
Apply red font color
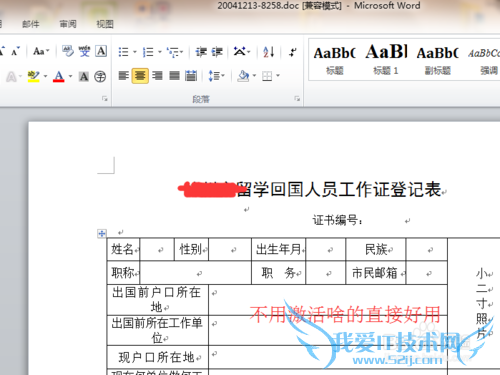[x=59, y=77]
